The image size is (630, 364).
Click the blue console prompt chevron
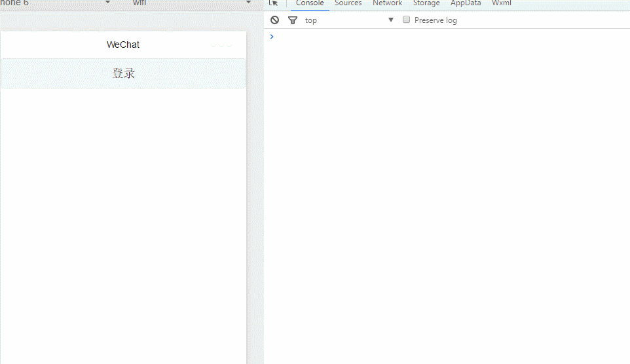pos(272,37)
